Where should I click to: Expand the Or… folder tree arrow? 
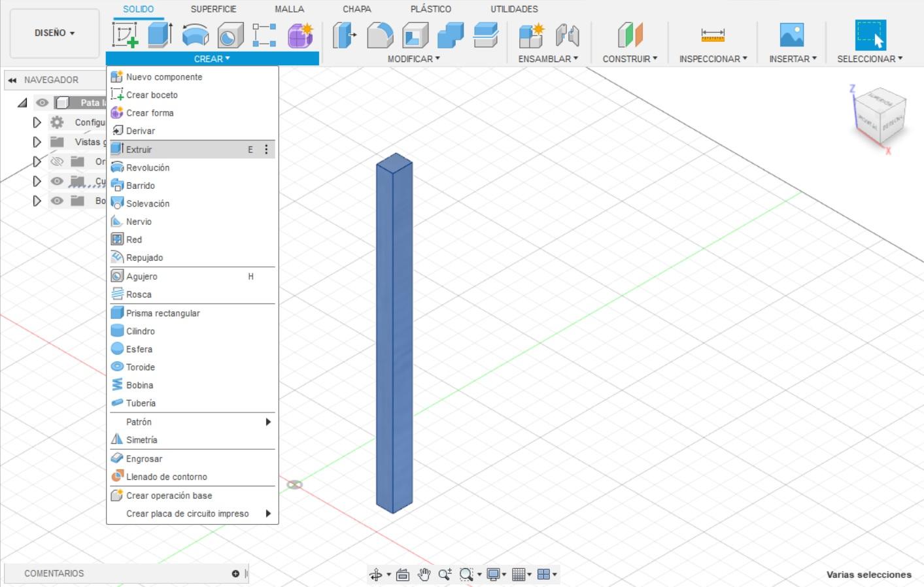tap(37, 161)
